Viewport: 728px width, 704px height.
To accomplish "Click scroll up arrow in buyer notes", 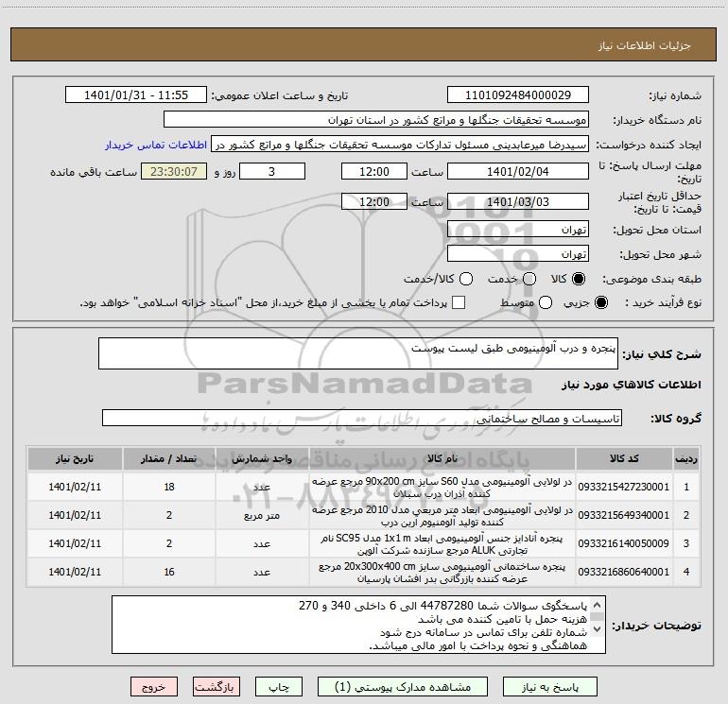I will tap(598, 605).
